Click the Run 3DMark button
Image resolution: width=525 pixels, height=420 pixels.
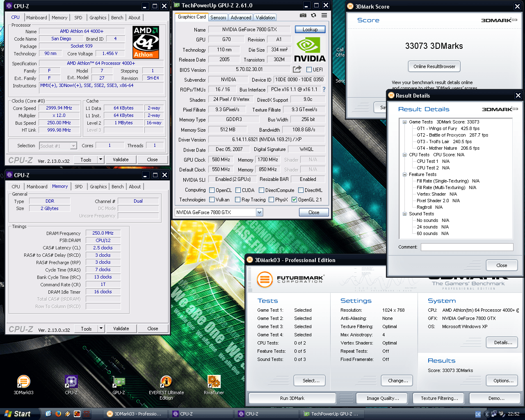coord(292,398)
